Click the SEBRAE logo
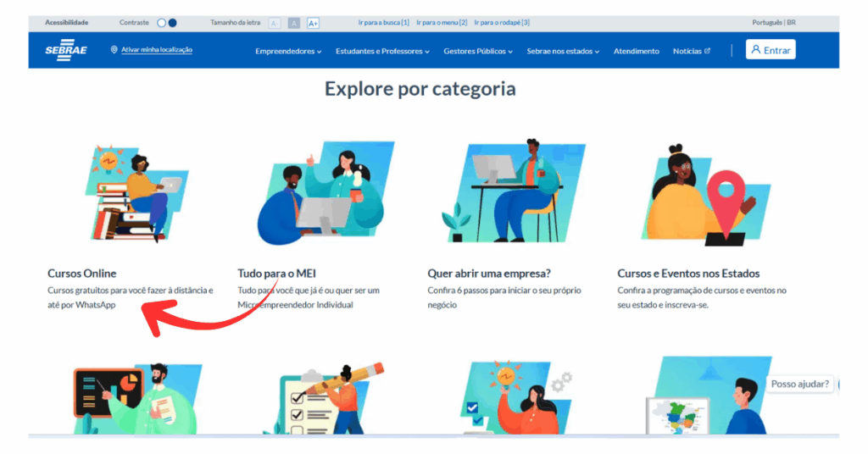 66,50
